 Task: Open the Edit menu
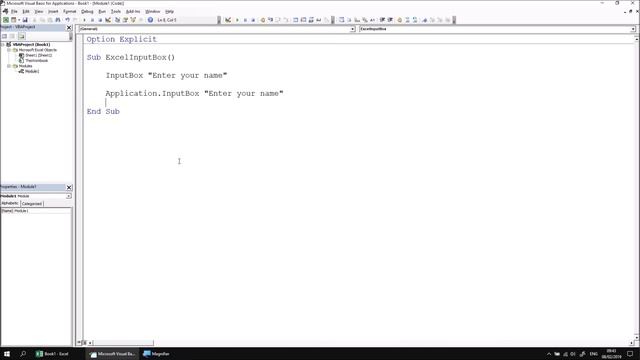pyautogui.click(x=26, y=11)
